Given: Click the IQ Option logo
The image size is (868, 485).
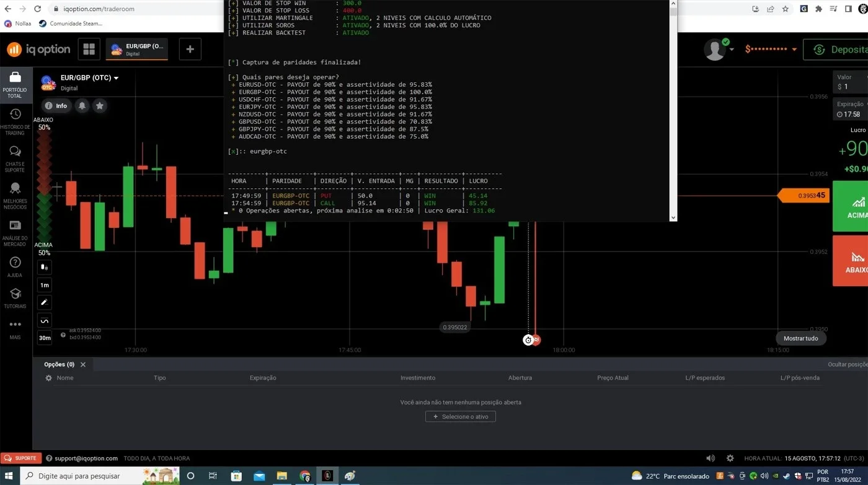Looking at the screenshot, I should click(38, 50).
